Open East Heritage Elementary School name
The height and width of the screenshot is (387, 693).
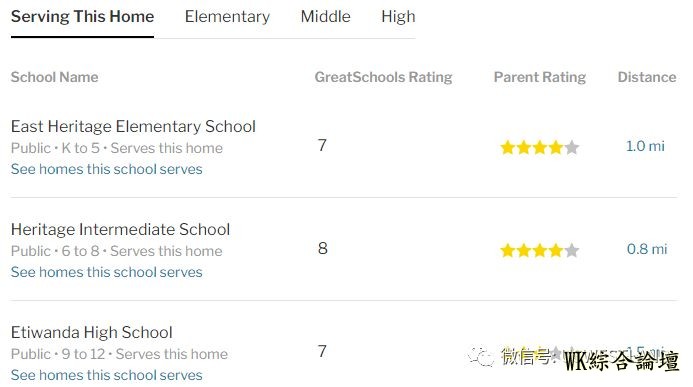coord(133,126)
